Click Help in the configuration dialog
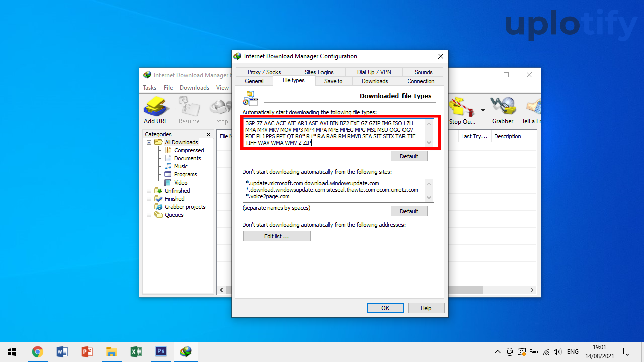Screen dimensions: 644x362 coord(426,308)
